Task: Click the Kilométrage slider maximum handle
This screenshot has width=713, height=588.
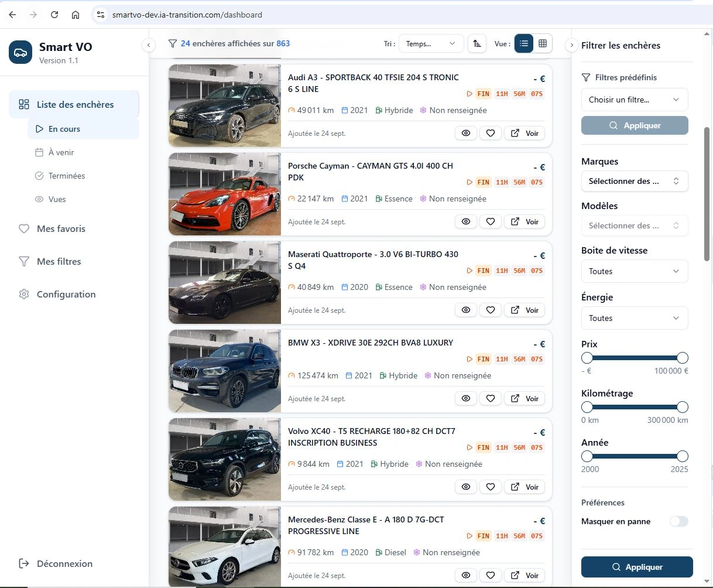Action: [x=682, y=407]
